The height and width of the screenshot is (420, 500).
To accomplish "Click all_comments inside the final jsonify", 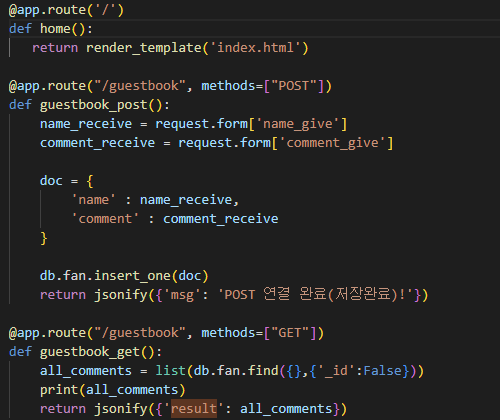I will (x=286, y=409).
